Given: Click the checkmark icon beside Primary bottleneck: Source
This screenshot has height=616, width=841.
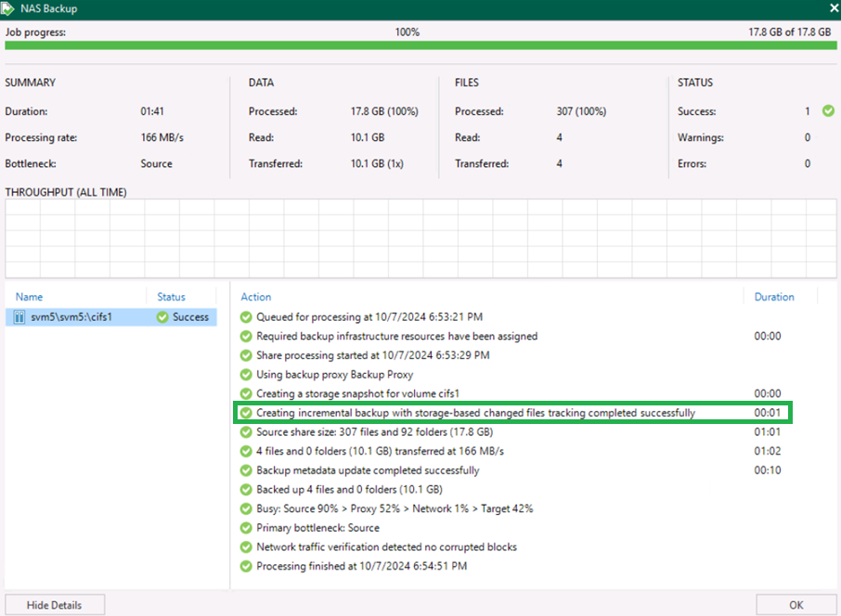Looking at the screenshot, I should (246, 528).
